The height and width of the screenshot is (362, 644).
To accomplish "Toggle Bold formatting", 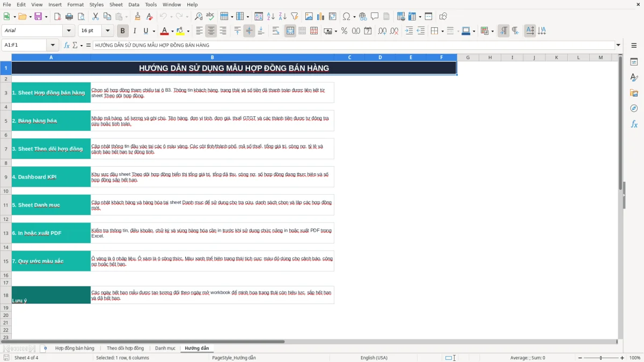I will click(x=123, y=31).
